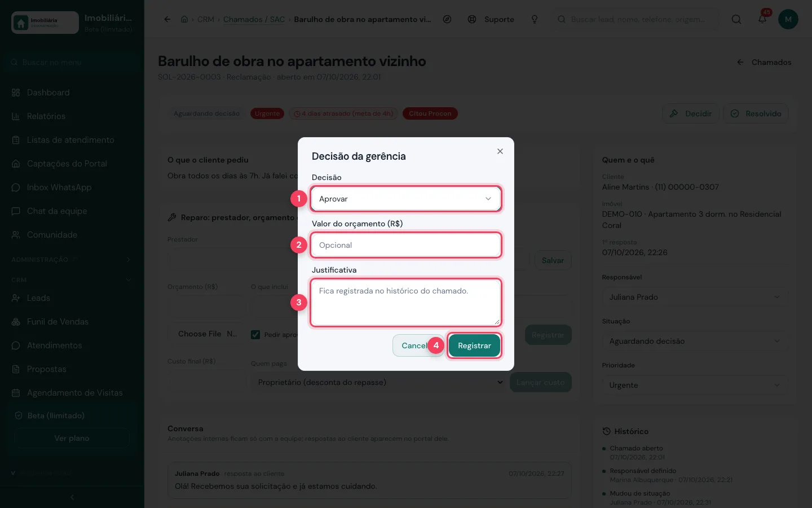The image size is (812, 508).
Task: Open Chat da equipe
Action: pos(72,211)
